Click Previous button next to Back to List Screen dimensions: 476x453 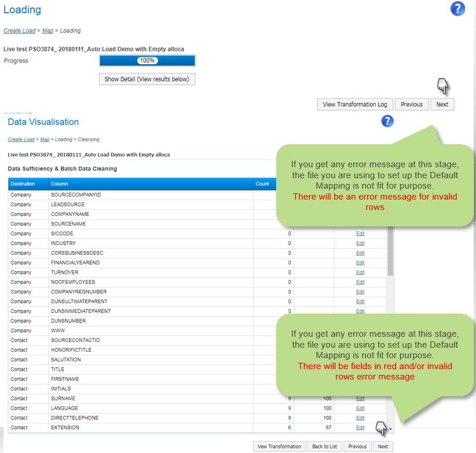pyautogui.click(x=357, y=446)
